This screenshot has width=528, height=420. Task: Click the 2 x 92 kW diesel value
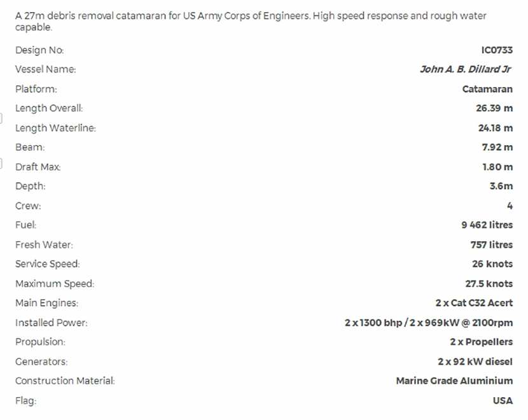(x=475, y=361)
